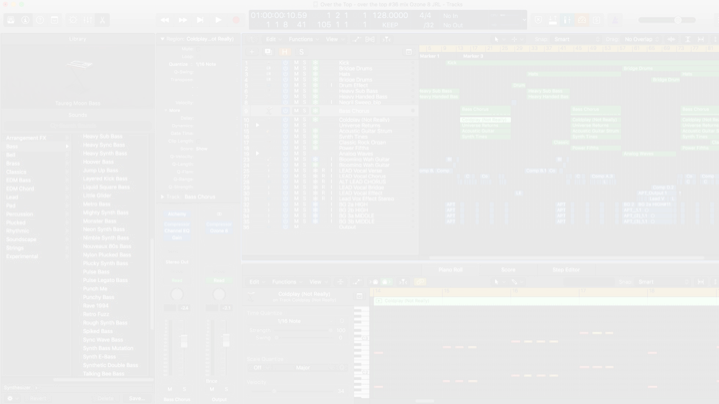The width and height of the screenshot is (719, 404).
Task: Select Heavy Sub Bass patch
Action: [x=103, y=136]
